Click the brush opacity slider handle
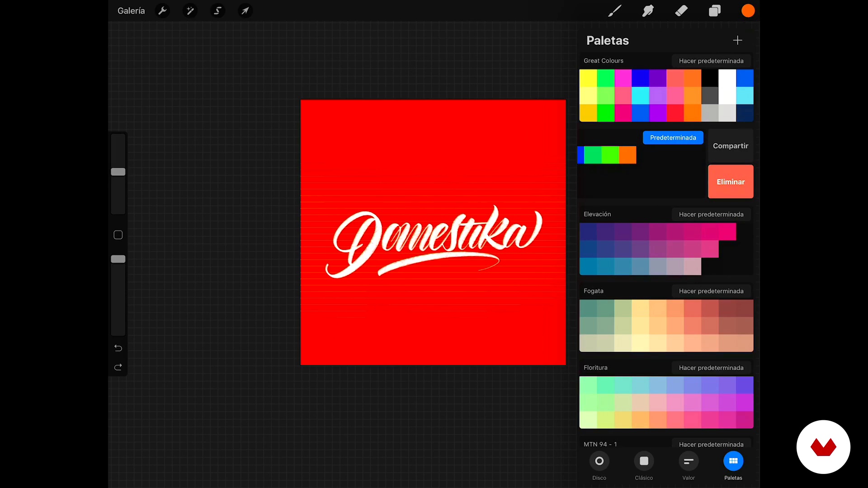Image resolution: width=868 pixels, height=488 pixels. [118, 259]
